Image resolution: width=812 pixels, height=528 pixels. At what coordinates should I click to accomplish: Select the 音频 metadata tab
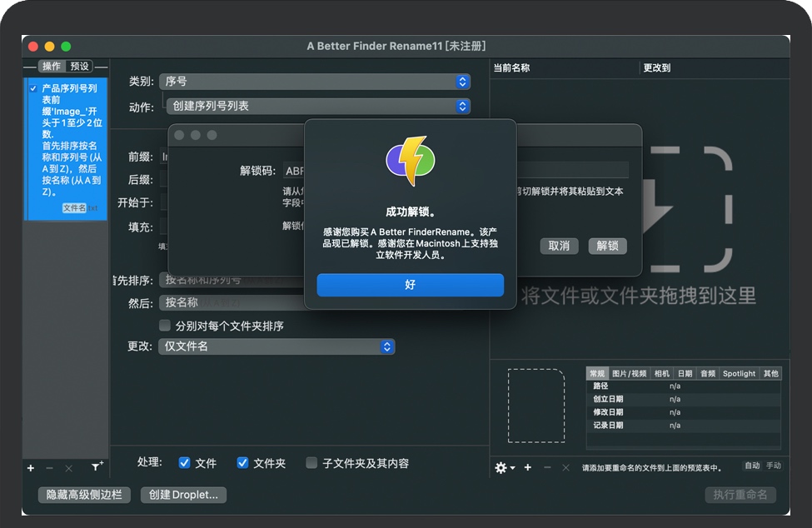(x=708, y=373)
